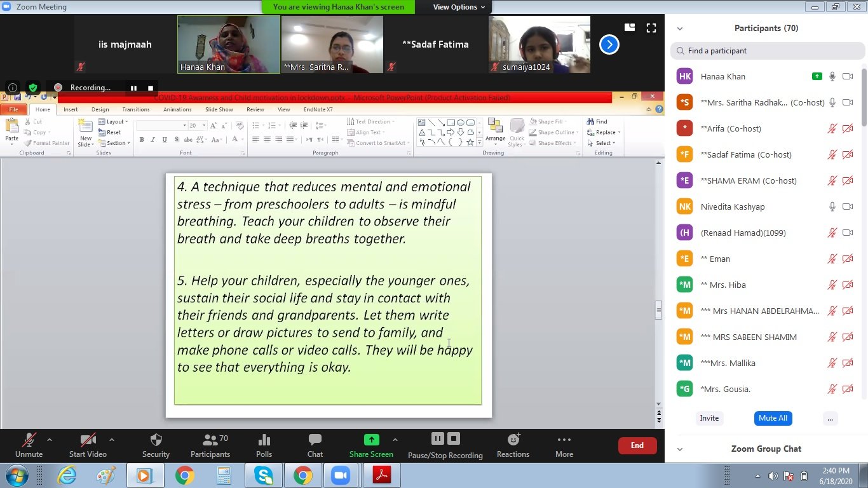Enter full screen using the expand icon
Image resolution: width=868 pixels, height=488 pixels.
pyautogui.click(x=651, y=27)
